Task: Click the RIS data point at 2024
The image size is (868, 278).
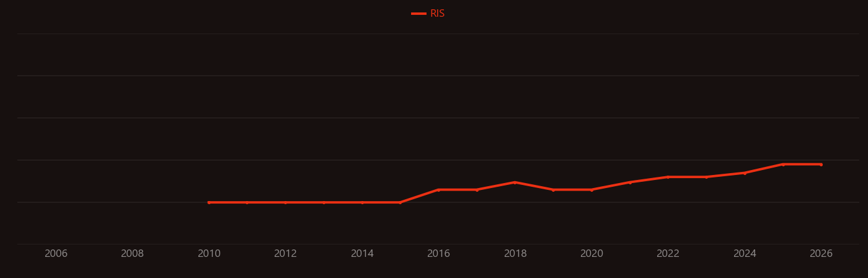Action: click(x=745, y=173)
